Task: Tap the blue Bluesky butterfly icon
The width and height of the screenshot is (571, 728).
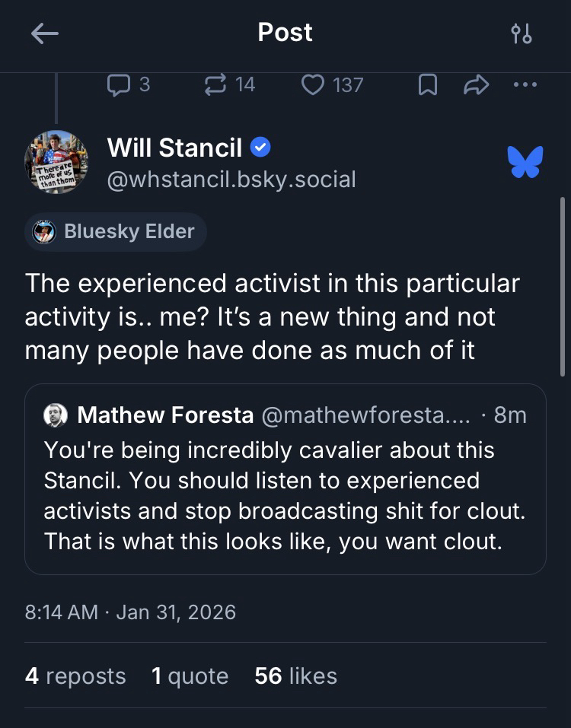Action: click(x=525, y=162)
